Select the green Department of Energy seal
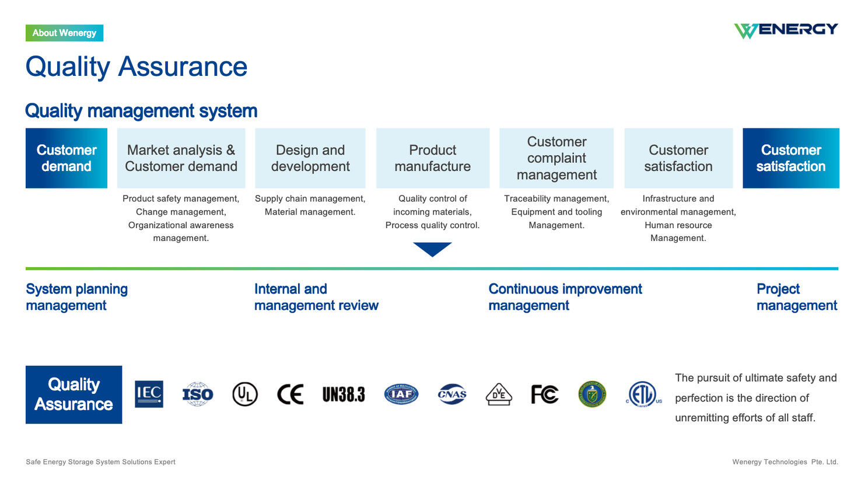Viewport: 868px width, 482px height. click(592, 394)
